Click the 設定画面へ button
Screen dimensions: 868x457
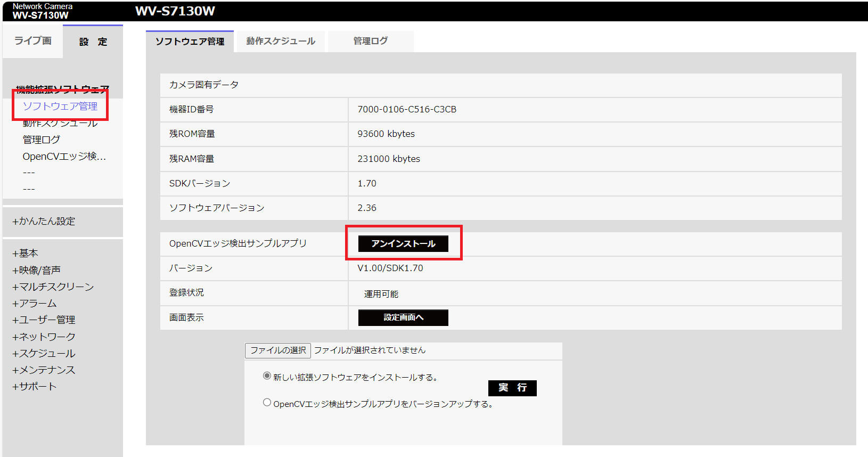coord(403,317)
